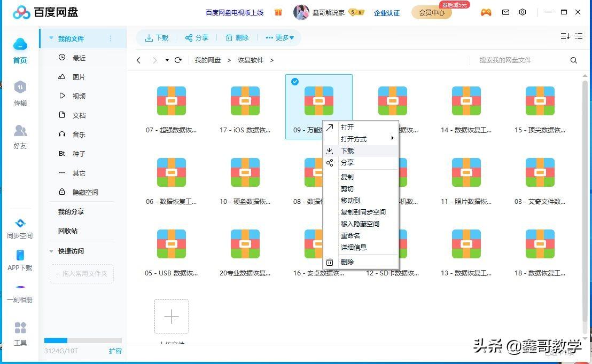The height and width of the screenshot is (364, 592).
Task: Click the gift box icon in title bar
Action: click(278, 12)
